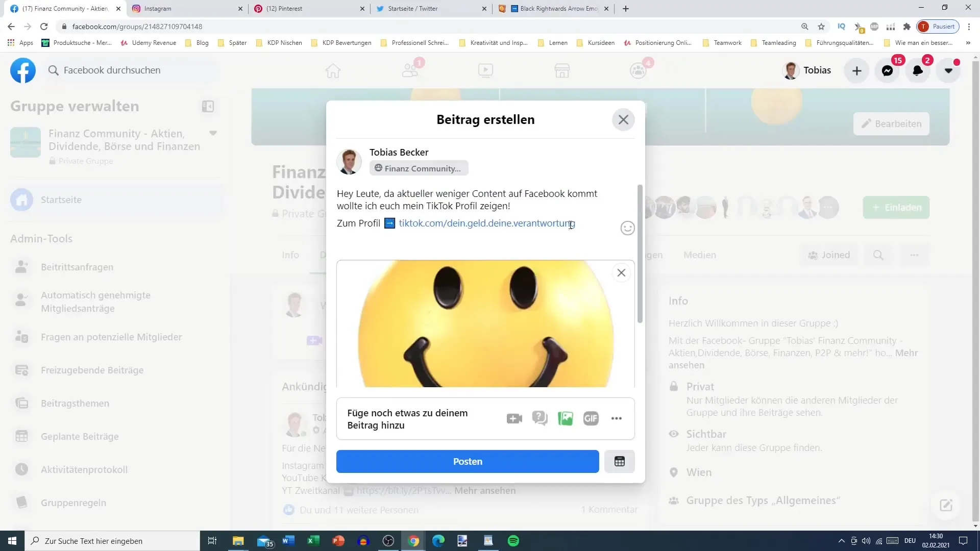980x551 pixels.
Task: Search within the group magnifier icon
Action: [878, 255]
